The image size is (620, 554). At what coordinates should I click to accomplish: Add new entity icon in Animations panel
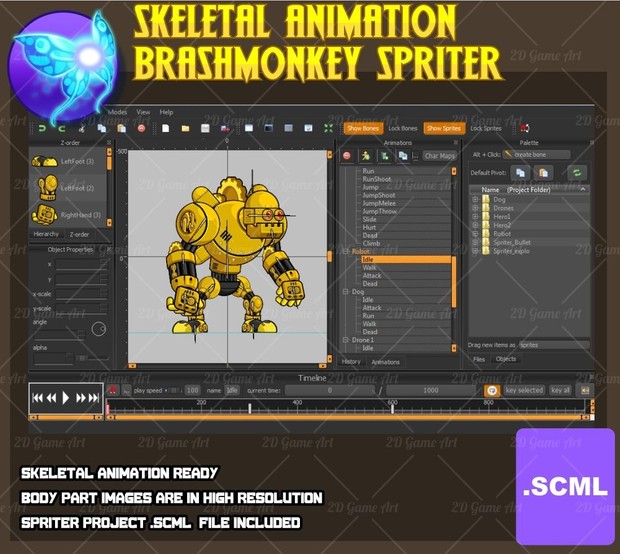point(366,156)
